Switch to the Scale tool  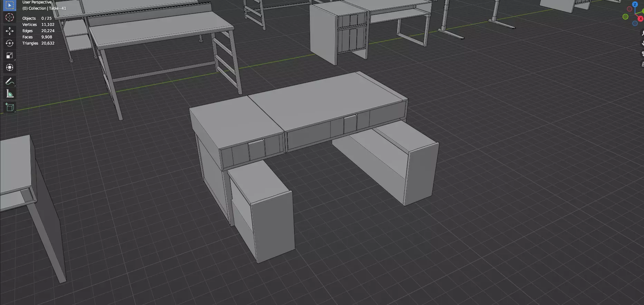coord(9,55)
